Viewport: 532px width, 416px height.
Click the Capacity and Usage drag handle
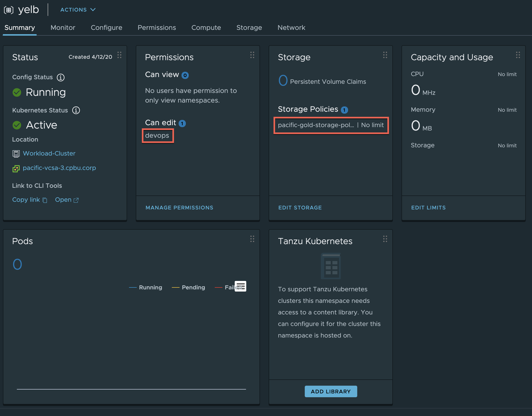click(x=518, y=55)
